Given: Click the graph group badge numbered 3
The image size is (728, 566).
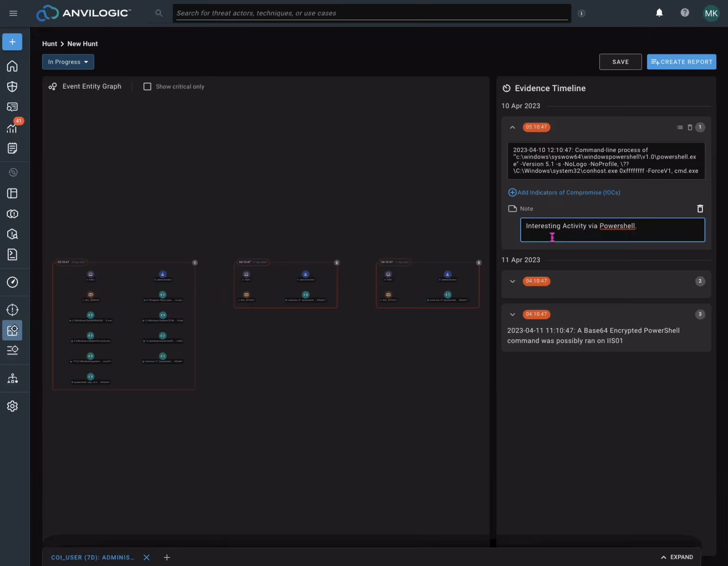Looking at the screenshot, I should coord(479,263).
